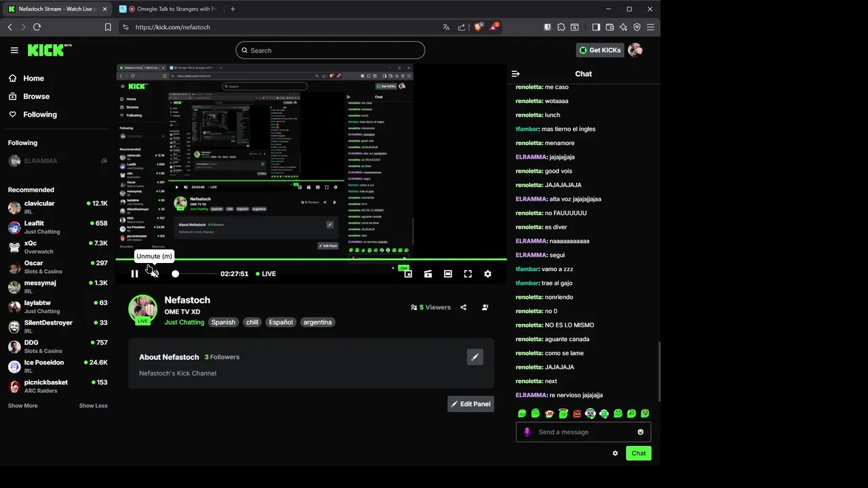
Task: Edit the About Nefastoch section pencil
Action: click(x=475, y=357)
